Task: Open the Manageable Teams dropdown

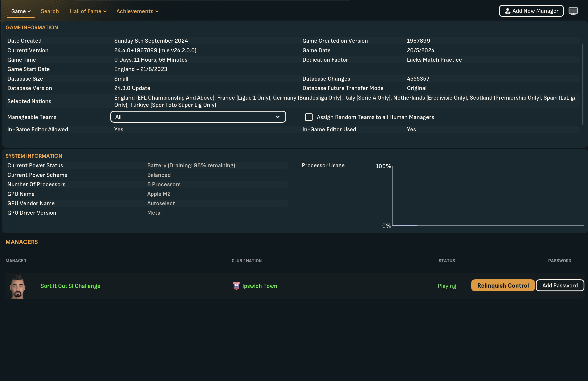Action: [198, 117]
